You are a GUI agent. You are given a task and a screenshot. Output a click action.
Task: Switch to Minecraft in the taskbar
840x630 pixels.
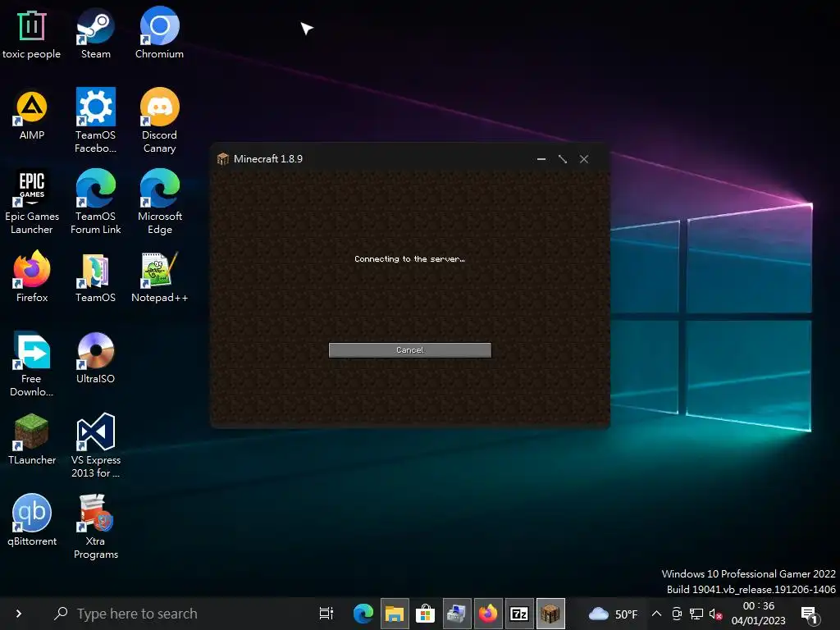[x=550, y=614]
